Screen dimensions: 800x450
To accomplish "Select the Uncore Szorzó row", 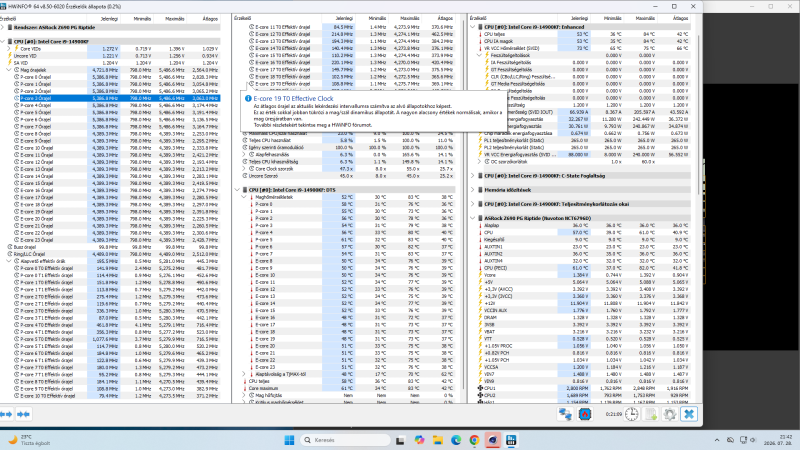I will coord(345,176).
